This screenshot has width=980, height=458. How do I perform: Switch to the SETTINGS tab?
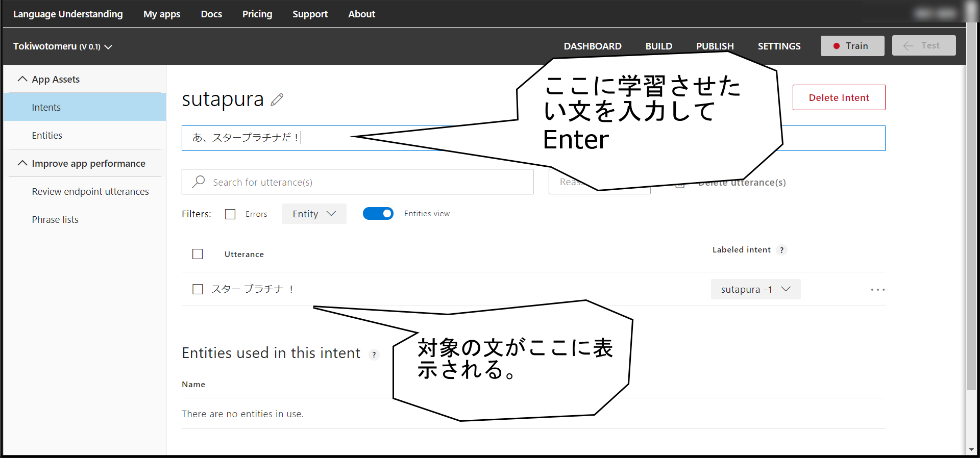point(779,46)
